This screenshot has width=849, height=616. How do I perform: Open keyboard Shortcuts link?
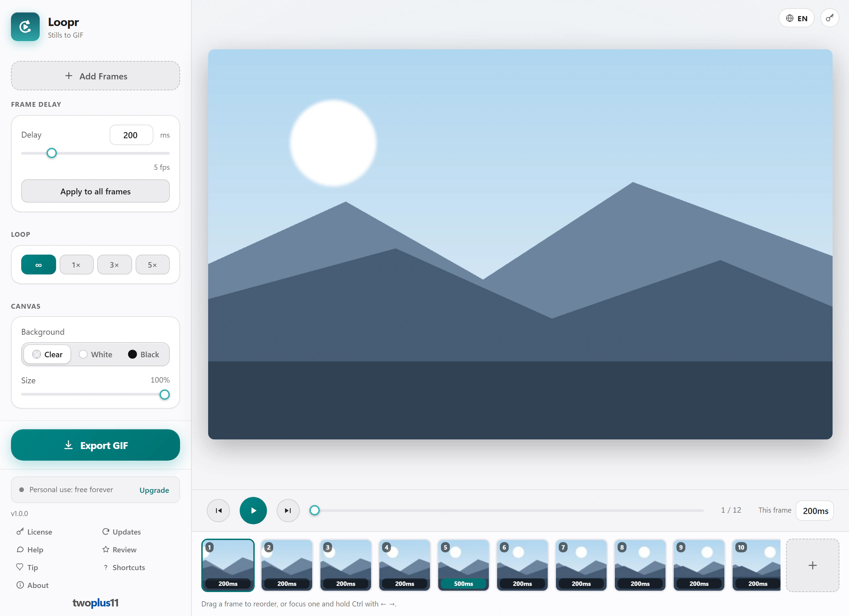pyautogui.click(x=124, y=567)
